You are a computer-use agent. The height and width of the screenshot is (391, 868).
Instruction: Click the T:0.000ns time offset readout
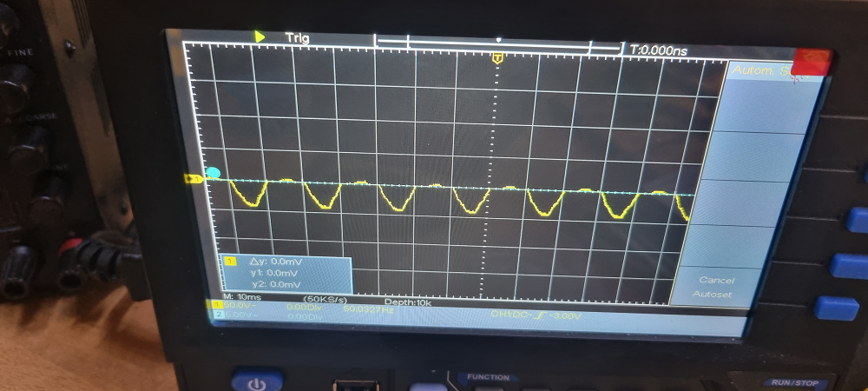click(658, 50)
